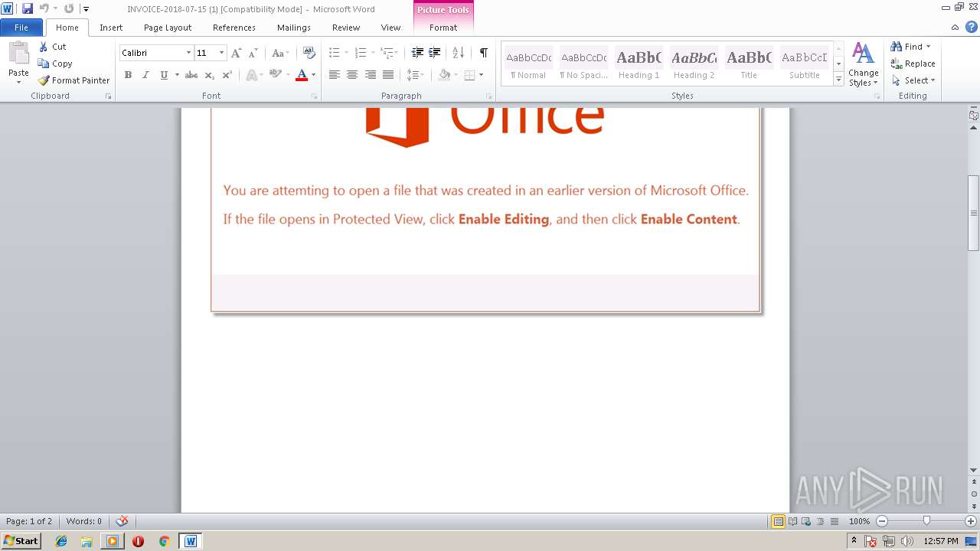Toggle superscript formatting
This screenshot has height=551, width=980.
pyautogui.click(x=227, y=75)
